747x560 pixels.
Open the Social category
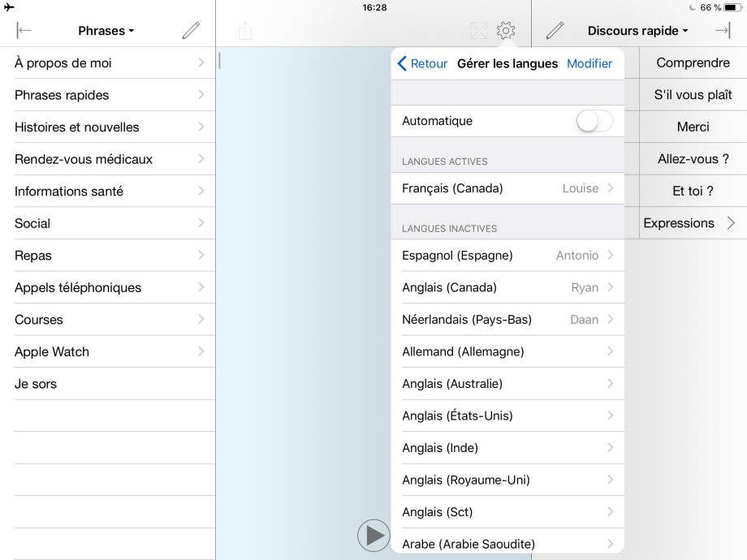pos(108,223)
